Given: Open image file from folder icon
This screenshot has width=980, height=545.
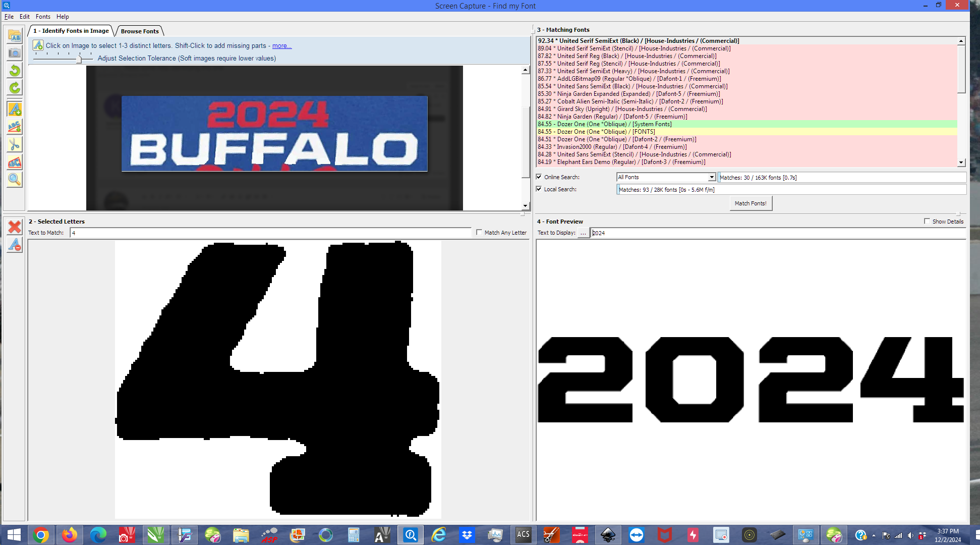Looking at the screenshot, I should 15,35.
